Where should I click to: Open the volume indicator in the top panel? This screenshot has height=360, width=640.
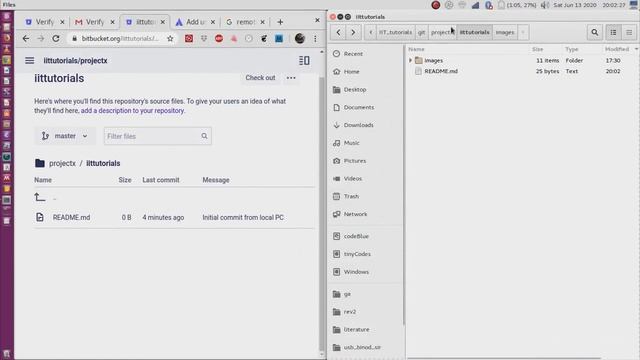[x=544, y=5]
